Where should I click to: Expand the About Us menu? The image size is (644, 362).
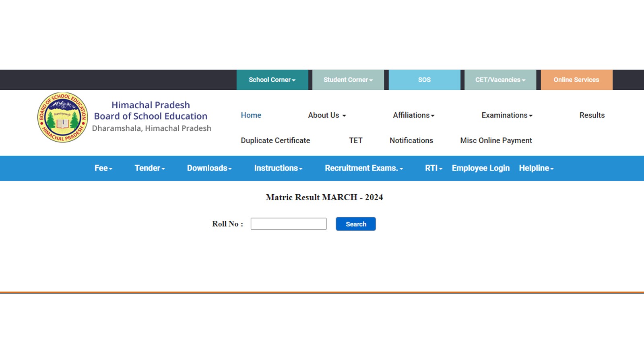[x=327, y=115]
